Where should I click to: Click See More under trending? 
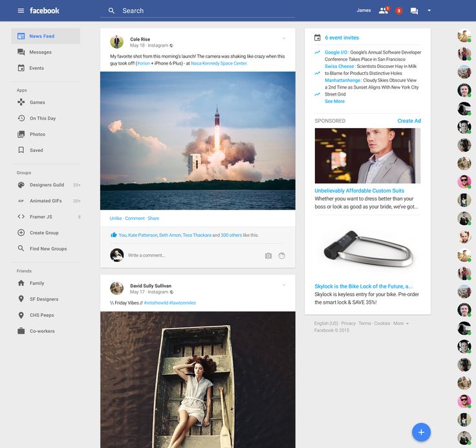tap(334, 101)
